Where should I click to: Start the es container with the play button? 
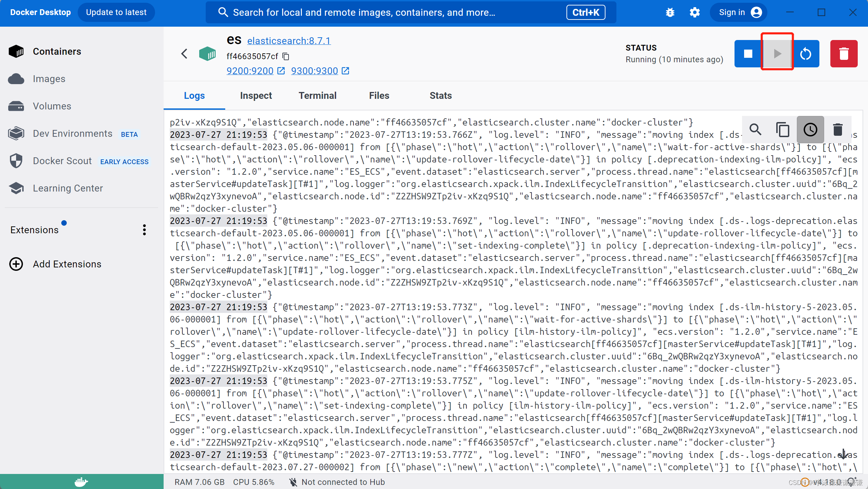[x=777, y=53]
